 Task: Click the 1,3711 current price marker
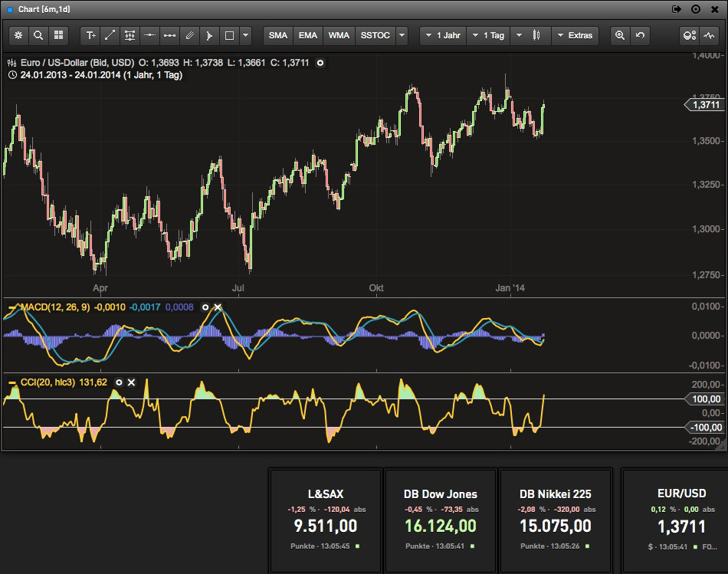(703, 105)
